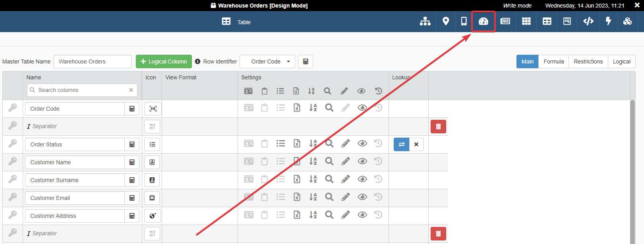Toggle visibility eye for the Customer Name row
Screen dimensions: 644x244
pyautogui.click(x=362, y=161)
